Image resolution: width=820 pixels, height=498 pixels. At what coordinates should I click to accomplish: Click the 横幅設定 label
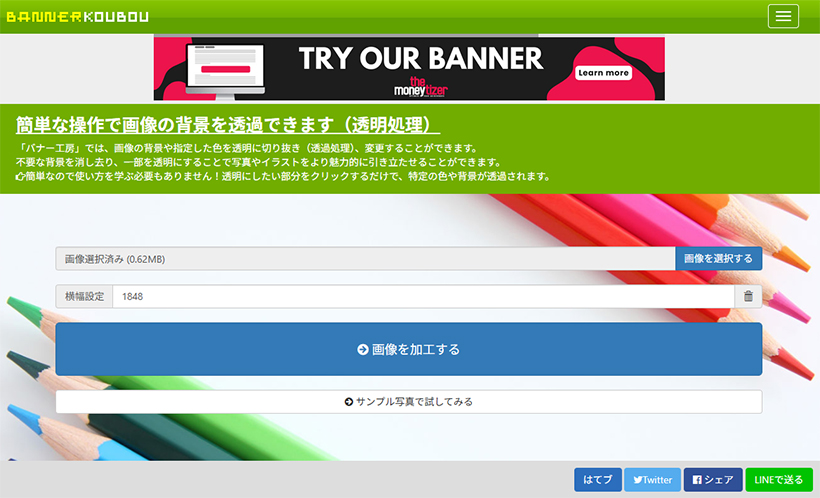[x=84, y=297]
